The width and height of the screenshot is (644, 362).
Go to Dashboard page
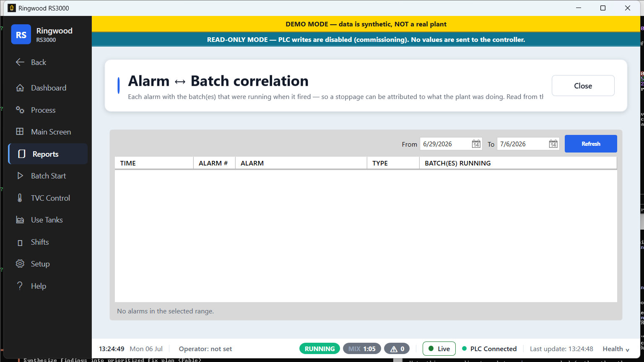coord(48,88)
